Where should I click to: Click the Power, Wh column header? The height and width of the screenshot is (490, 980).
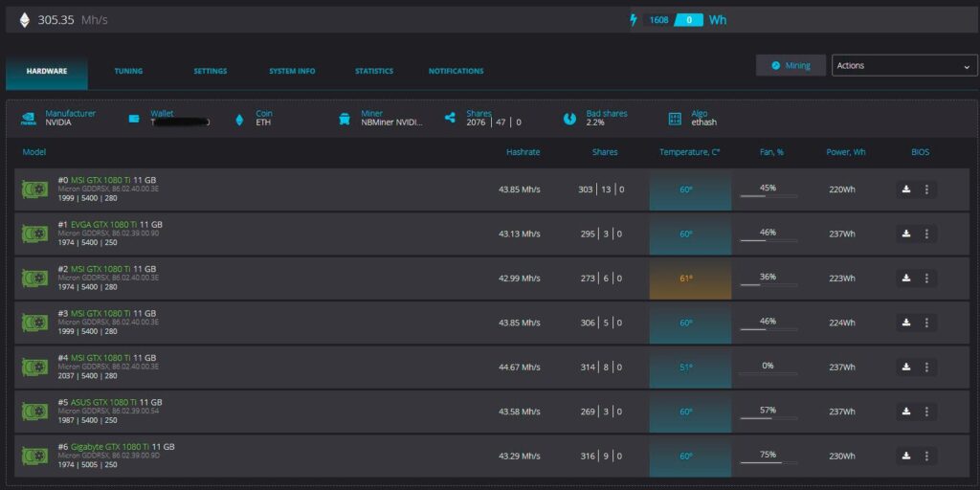[x=846, y=152]
